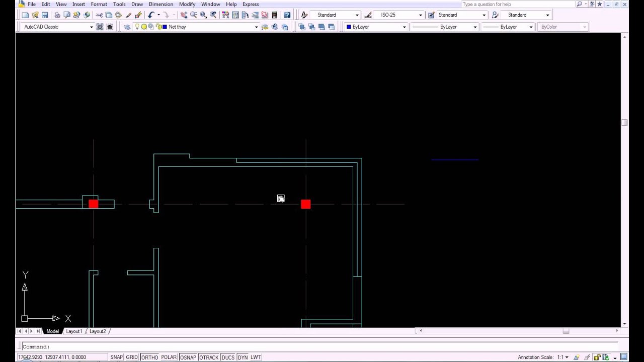Click the Plot Preview icon
This screenshot has height=362, width=644.
[x=67, y=15]
